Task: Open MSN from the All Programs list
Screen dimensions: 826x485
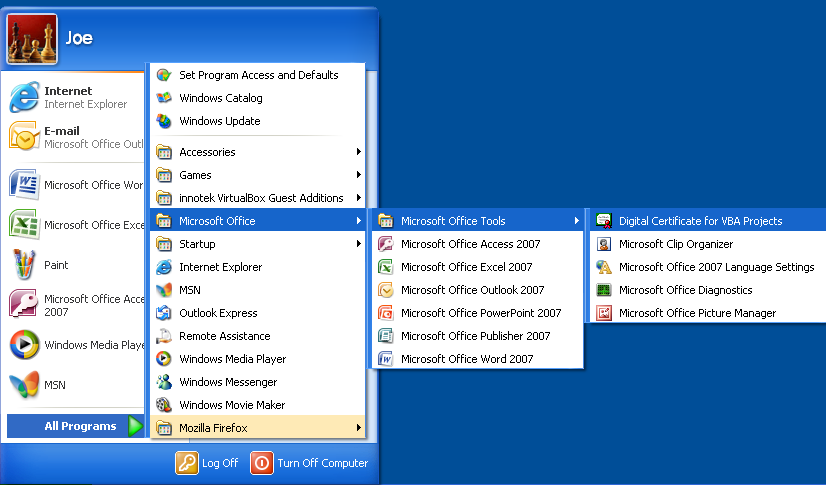Action: 258,290
